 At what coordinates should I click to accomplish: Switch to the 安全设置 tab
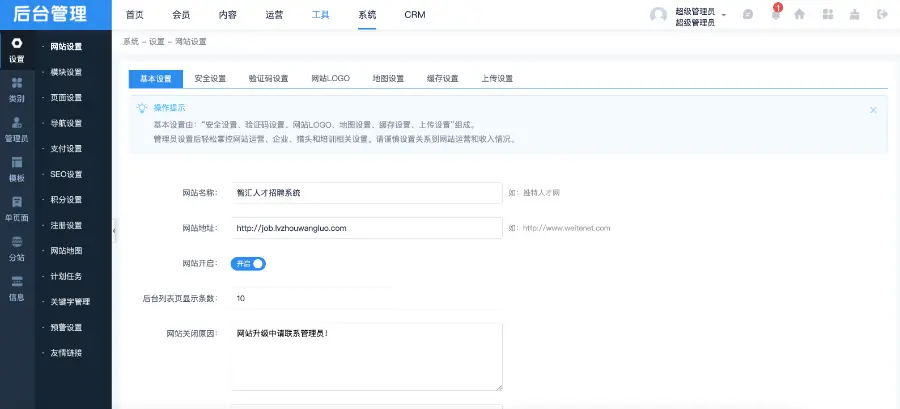point(210,79)
